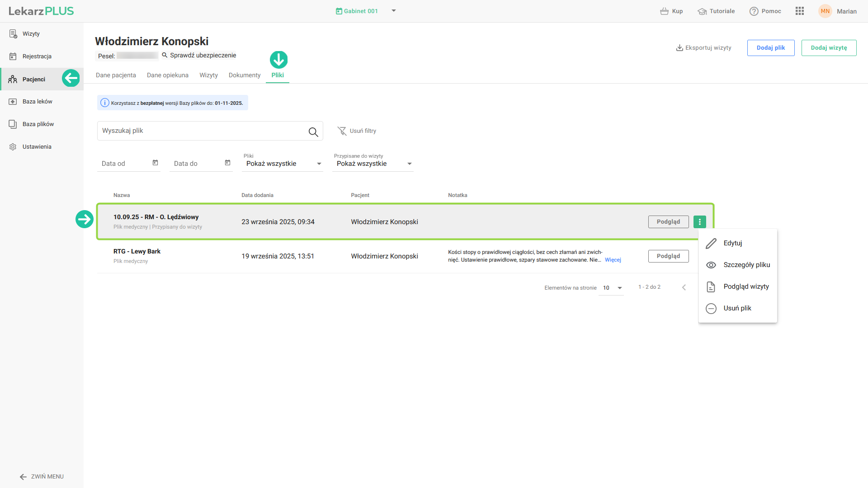868x488 pixels.
Task: Select Szczegóły pliku from context menu
Action: pyautogui.click(x=746, y=265)
